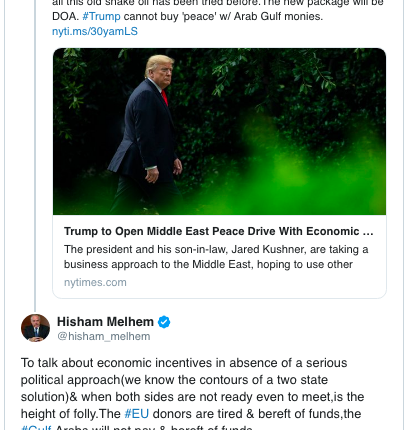This screenshot has height=430, width=409.
Task: Click headline Trump to Open Middle East Peace Drive
Action: coord(219,231)
